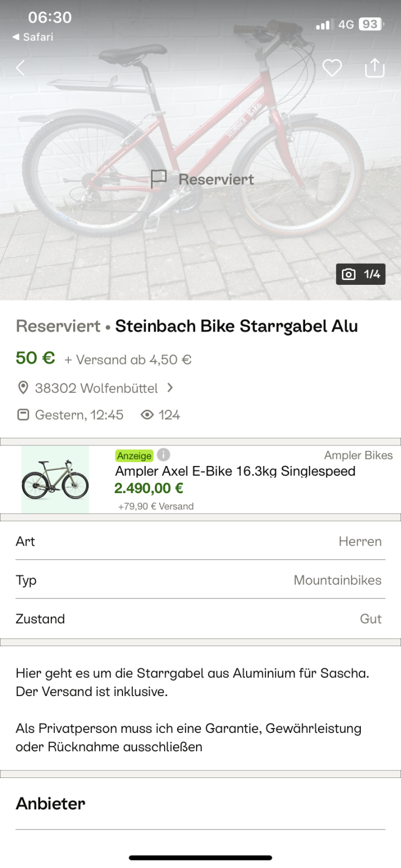The image size is (401, 868).
Task: Tap the calendar date icon
Action: (x=23, y=415)
